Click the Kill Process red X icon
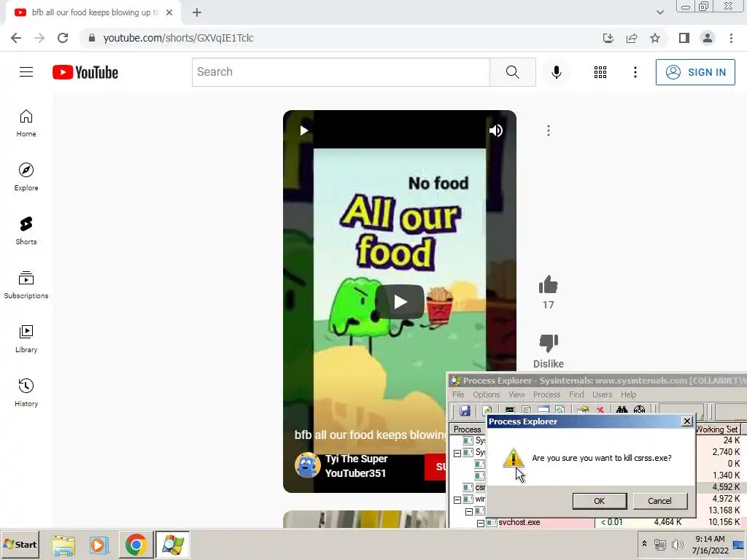The width and height of the screenshot is (747, 560). tap(600, 411)
